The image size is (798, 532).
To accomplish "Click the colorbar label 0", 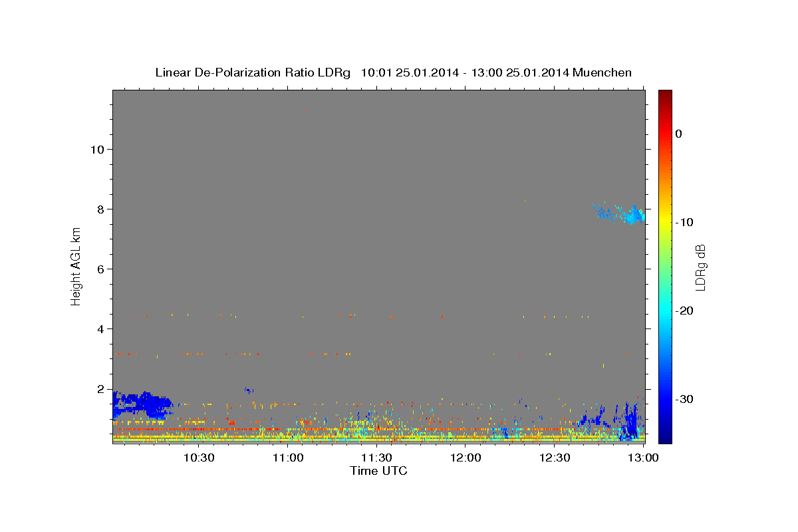I will tap(679, 134).
